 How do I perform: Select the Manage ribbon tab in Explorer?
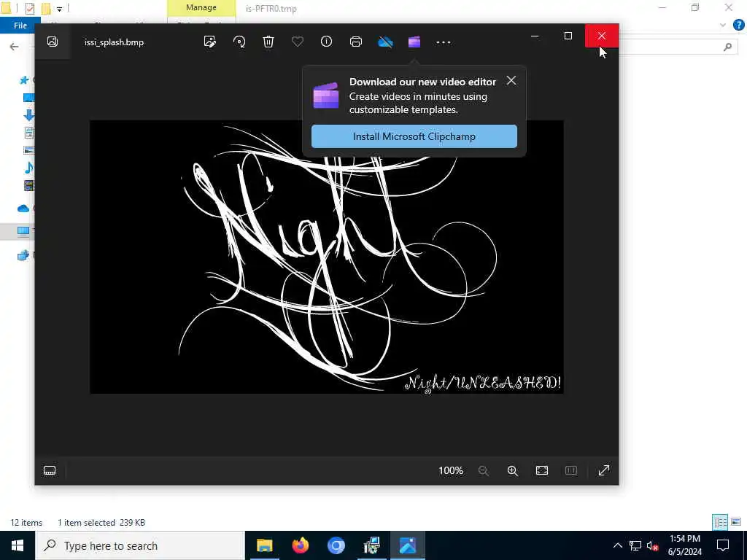pos(201,8)
